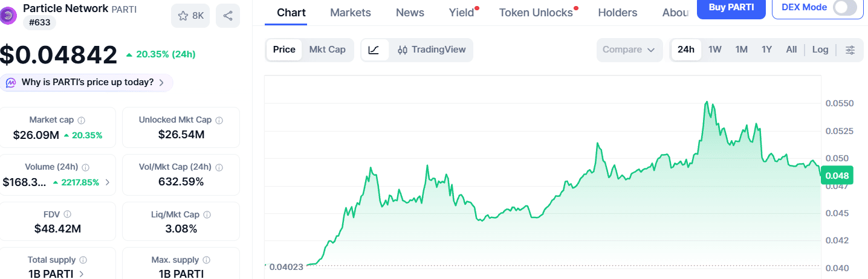Click the Particle Network title text

tap(66, 8)
